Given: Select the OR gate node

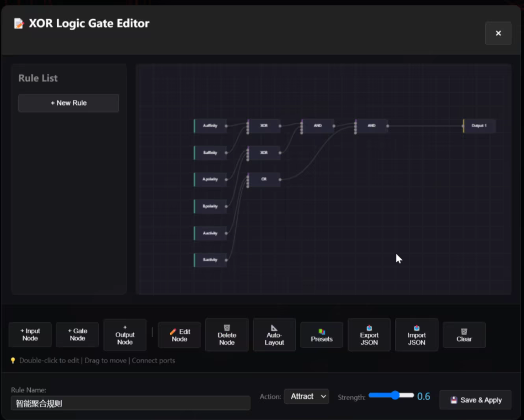Looking at the screenshot, I should (x=264, y=179).
